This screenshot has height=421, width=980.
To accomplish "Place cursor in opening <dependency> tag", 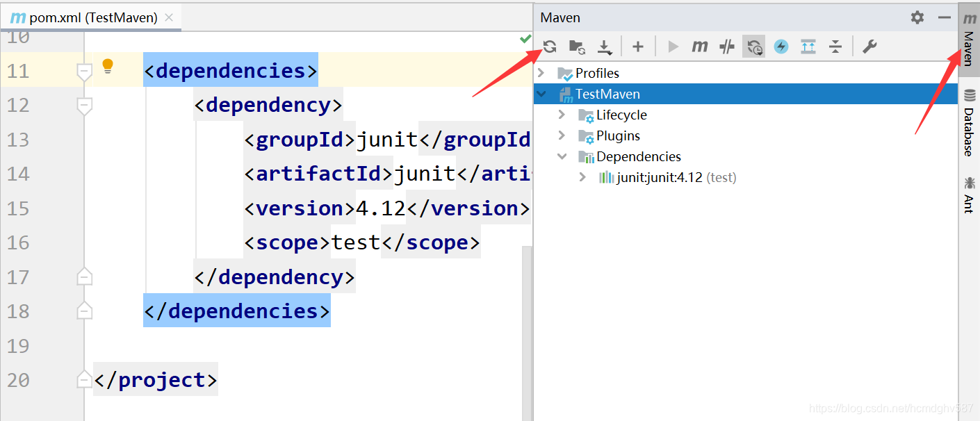I will tap(268, 105).
